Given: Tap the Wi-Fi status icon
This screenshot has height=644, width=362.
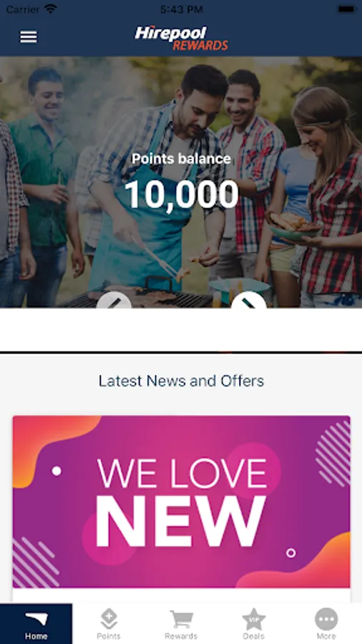Looking at the screenshot, I should (x=51, y=9).
